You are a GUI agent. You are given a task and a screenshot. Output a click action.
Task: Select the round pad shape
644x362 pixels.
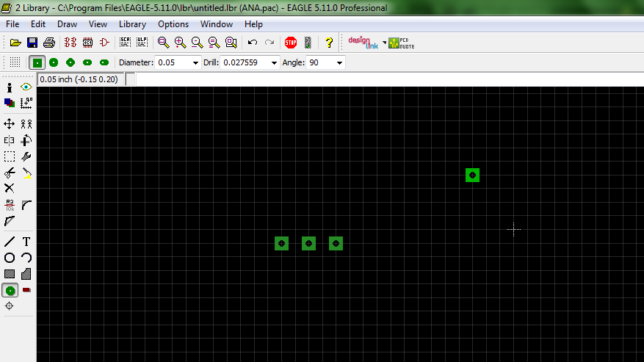54,62
